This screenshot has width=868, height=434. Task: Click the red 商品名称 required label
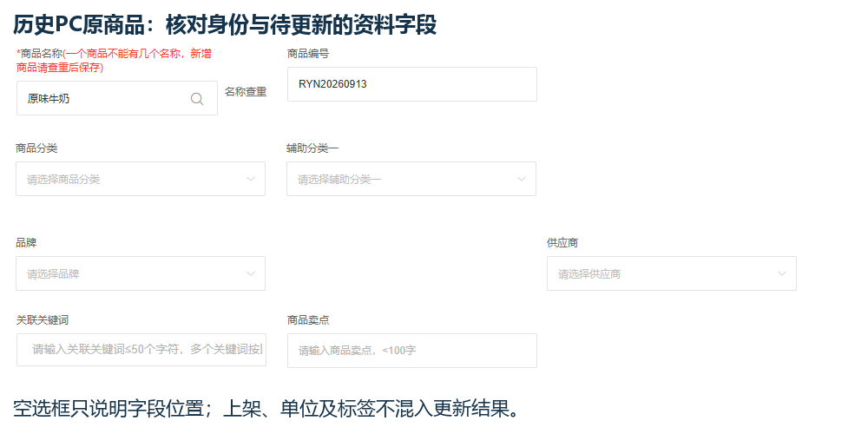click(114, 61)
